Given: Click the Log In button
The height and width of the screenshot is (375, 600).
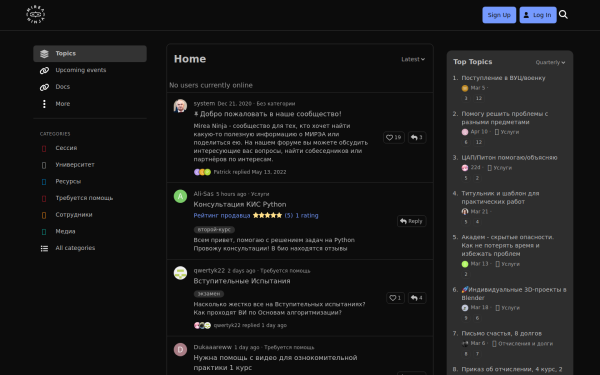Looking at the screenshot, I should (x=538, y=15).
